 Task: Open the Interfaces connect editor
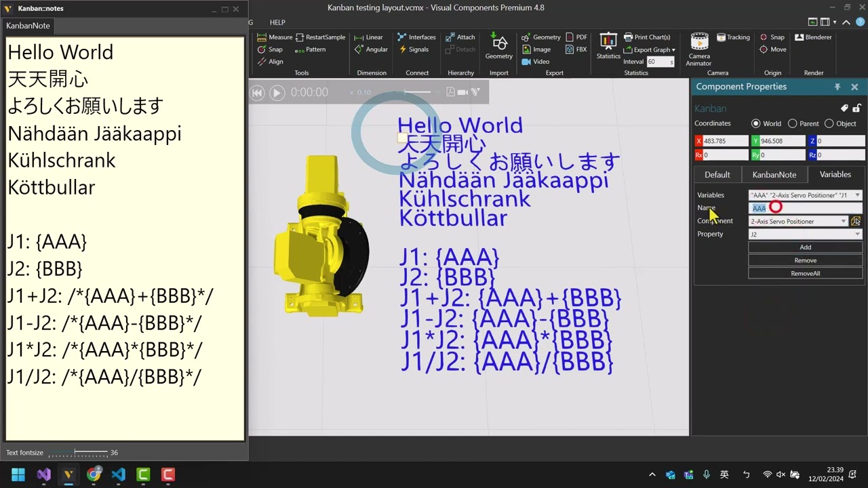(416, 37)
